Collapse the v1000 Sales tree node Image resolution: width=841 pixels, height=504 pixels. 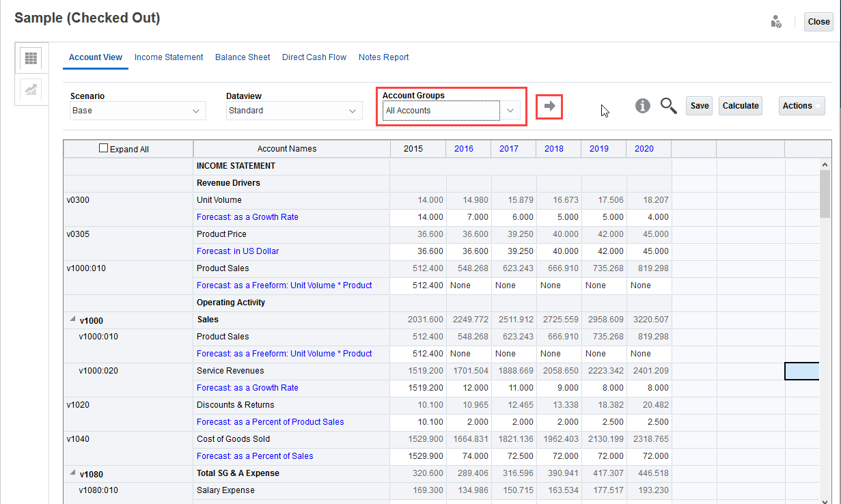(71, 320)
